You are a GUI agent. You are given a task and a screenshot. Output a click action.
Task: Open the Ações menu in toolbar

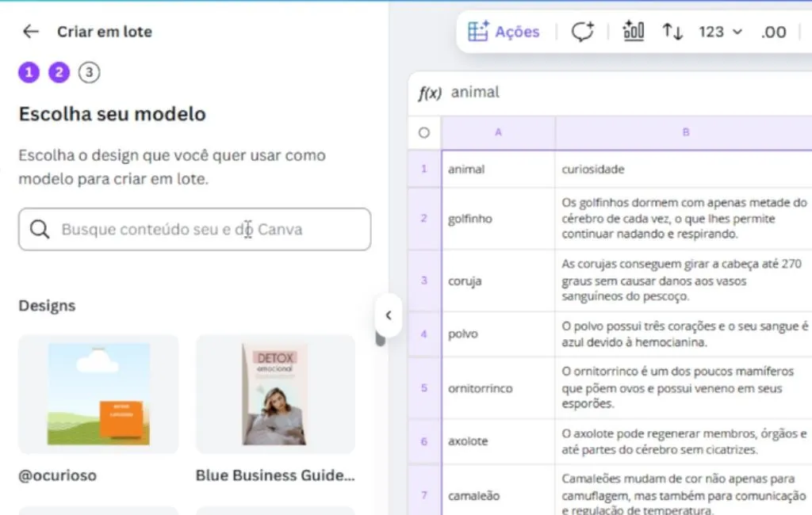pyautogui.click(x=504, y=32)
